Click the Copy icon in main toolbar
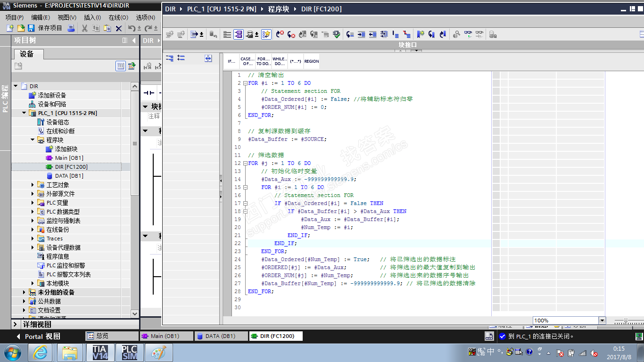This screenshot has width=644, height=362. pyautogui.click(x=96, y=28)
